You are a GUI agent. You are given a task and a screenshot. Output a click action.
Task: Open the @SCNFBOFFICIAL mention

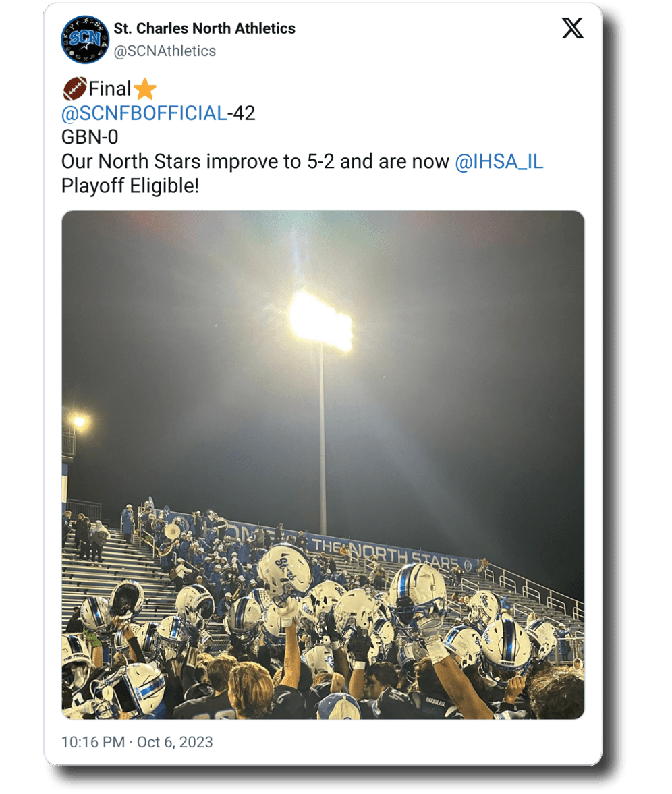point(144,113)
